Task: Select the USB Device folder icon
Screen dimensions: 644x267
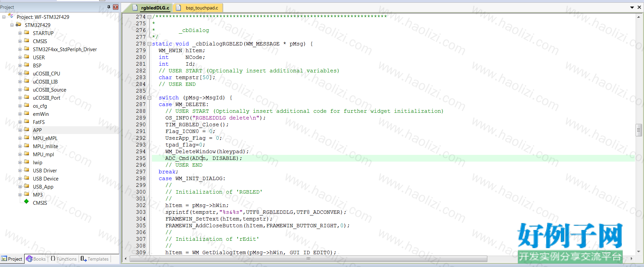Action: (x=27, y=178)
